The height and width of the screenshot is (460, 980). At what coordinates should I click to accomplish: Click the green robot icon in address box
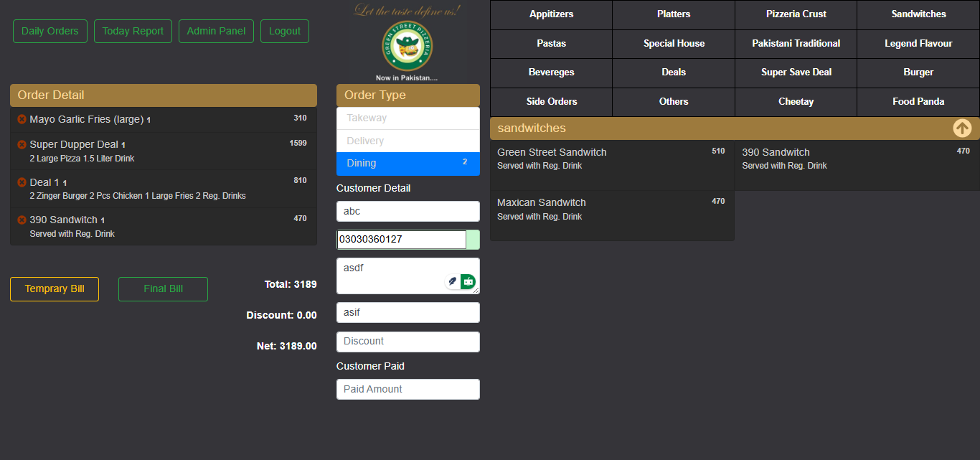tap(468, 282)
